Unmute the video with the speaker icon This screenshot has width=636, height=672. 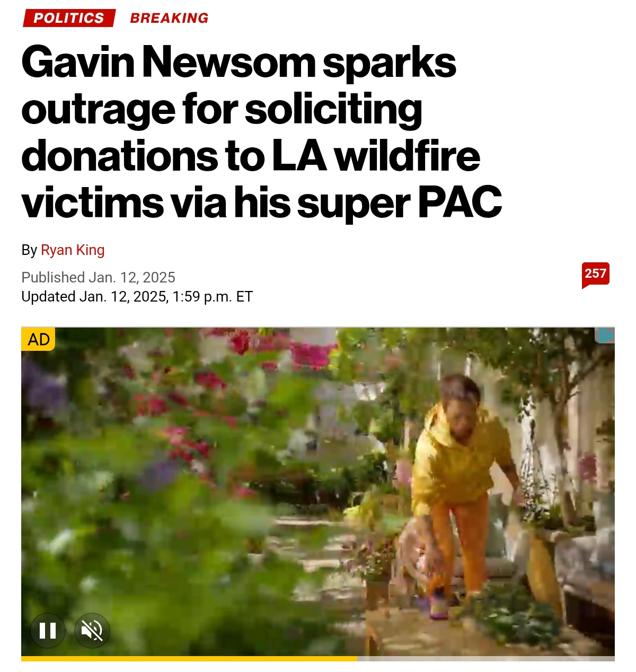pos(92,631)
